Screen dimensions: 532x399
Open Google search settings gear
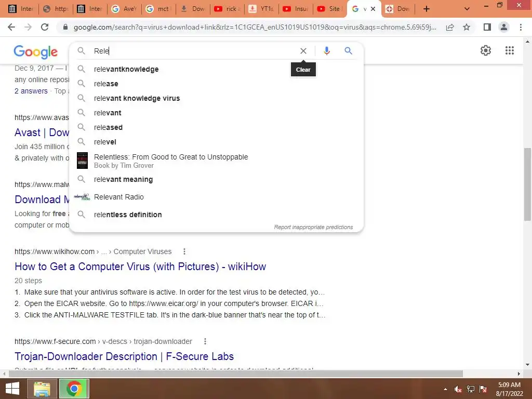click(486, 50)
